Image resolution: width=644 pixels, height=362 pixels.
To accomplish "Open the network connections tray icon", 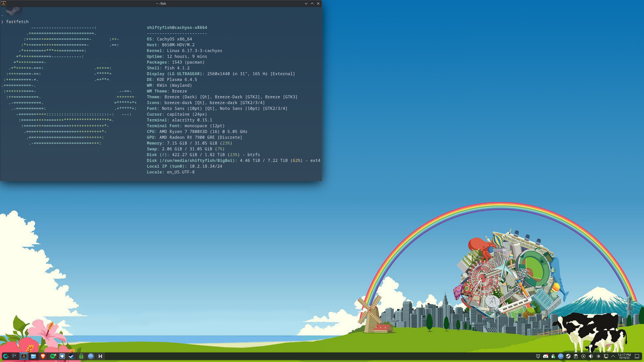I will pyautogui.click(x=606, y=356).
